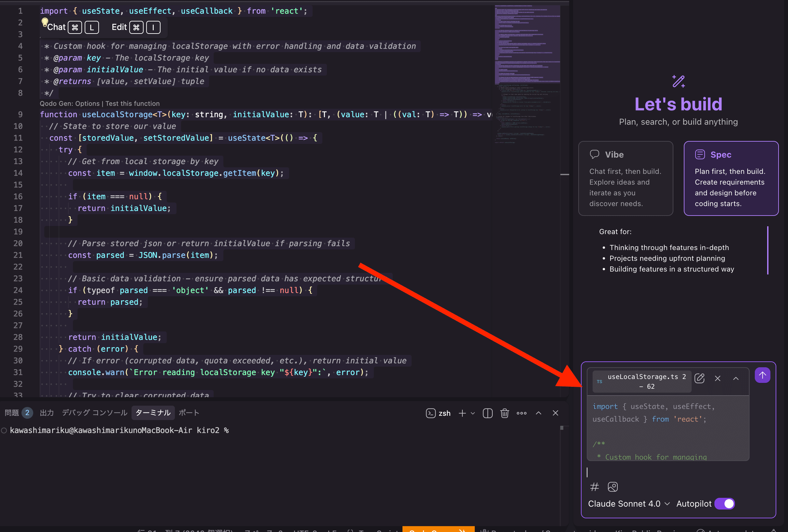Collapse the useLocalStorage.ts code snippet chevron
This screenshot has width=788, height=532.
(736, 378)
